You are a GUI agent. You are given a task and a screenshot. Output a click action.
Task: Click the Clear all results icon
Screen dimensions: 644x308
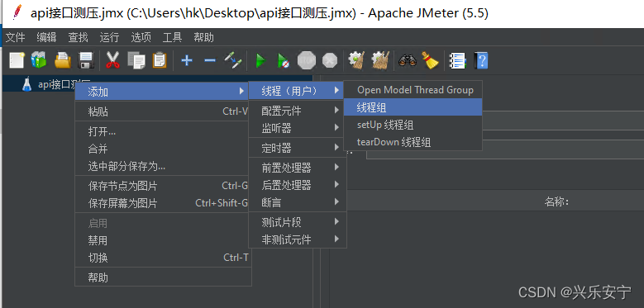tap(380, 61)
